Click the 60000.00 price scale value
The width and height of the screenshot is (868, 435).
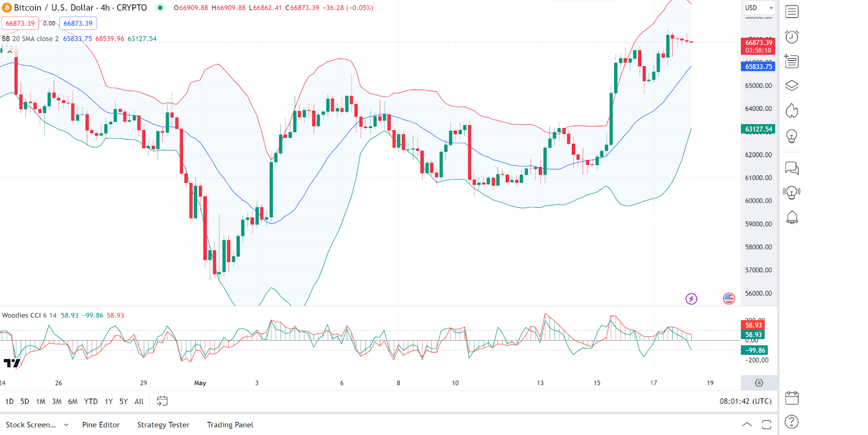[x=758, y=201]
